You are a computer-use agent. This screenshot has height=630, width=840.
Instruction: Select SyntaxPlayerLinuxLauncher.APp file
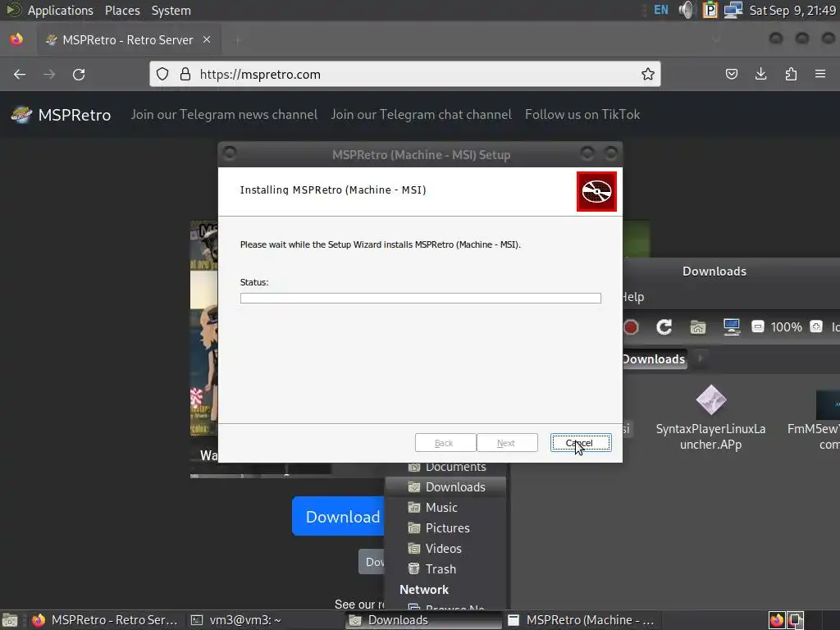pos(711,418)
